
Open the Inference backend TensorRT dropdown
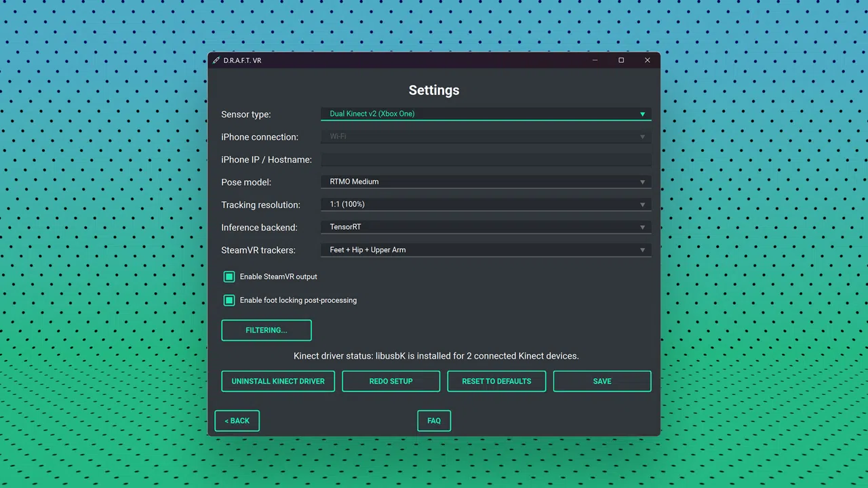click(486, 227)
